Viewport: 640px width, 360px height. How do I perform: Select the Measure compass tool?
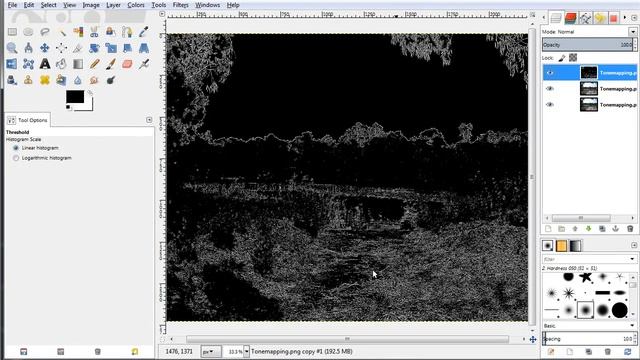tap(28, 48)
